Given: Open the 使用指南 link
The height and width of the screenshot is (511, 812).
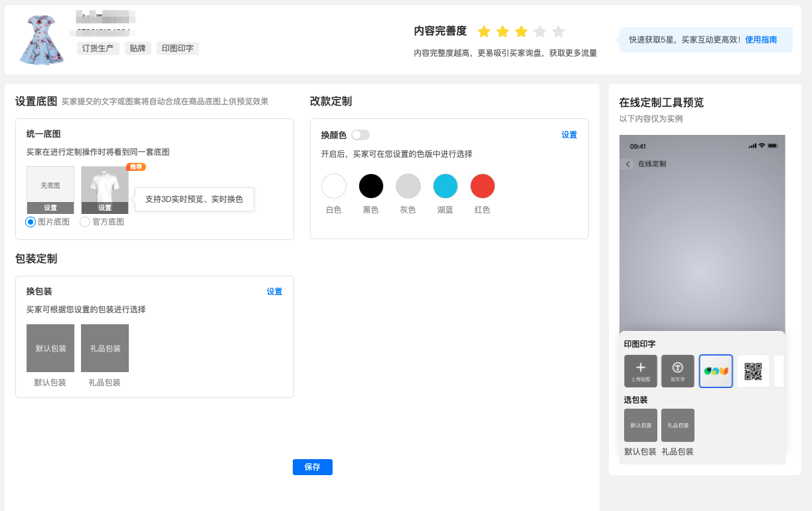Looking at the screenshot, I should (761, 40).
